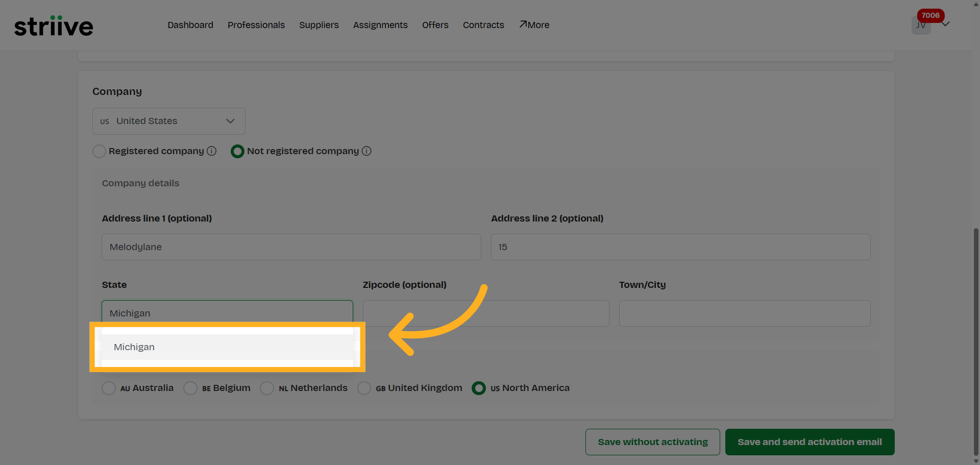Click the info icon beside Not registered company
The width and height of the screenshot is (980, 465).
366,151
